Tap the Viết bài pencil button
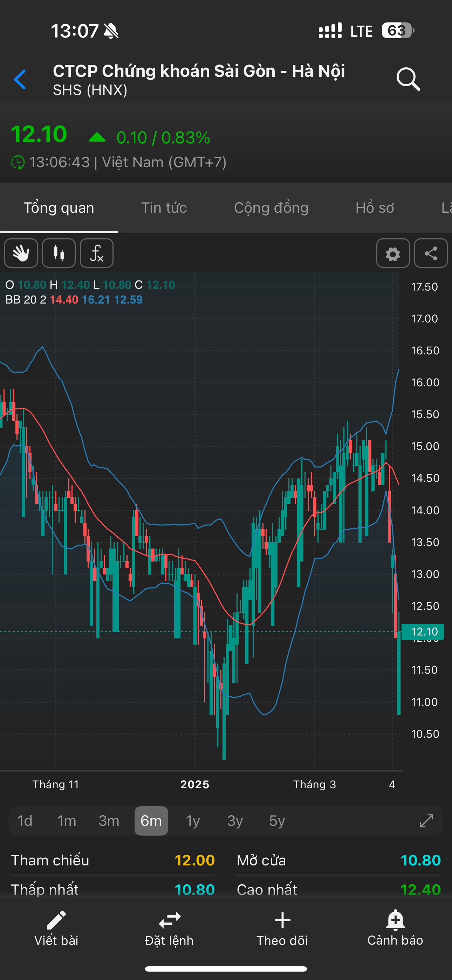 tap(56, 928)
